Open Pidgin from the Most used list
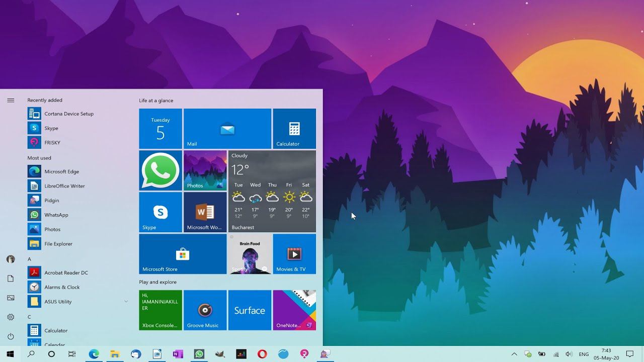Image resolution: width=644 pixels, height=362 pixels. click(78, 200)
